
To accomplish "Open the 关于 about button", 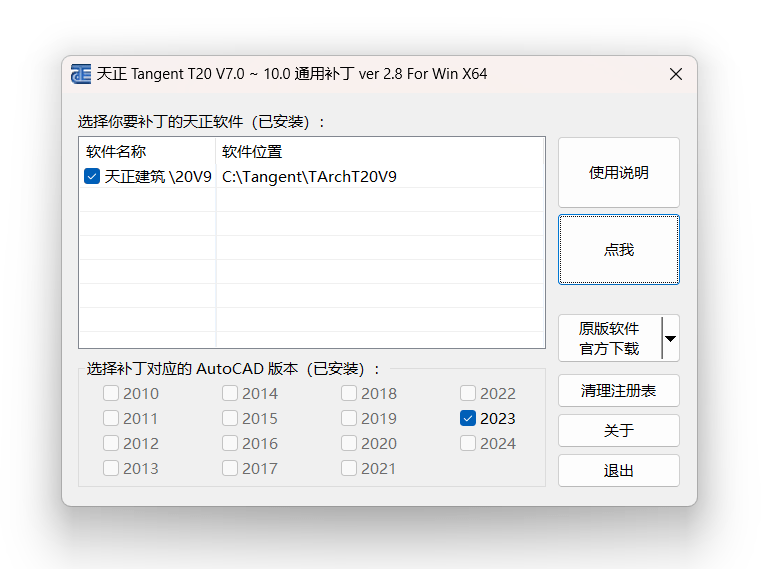I will pyautogui.click(x=619, y=431).
